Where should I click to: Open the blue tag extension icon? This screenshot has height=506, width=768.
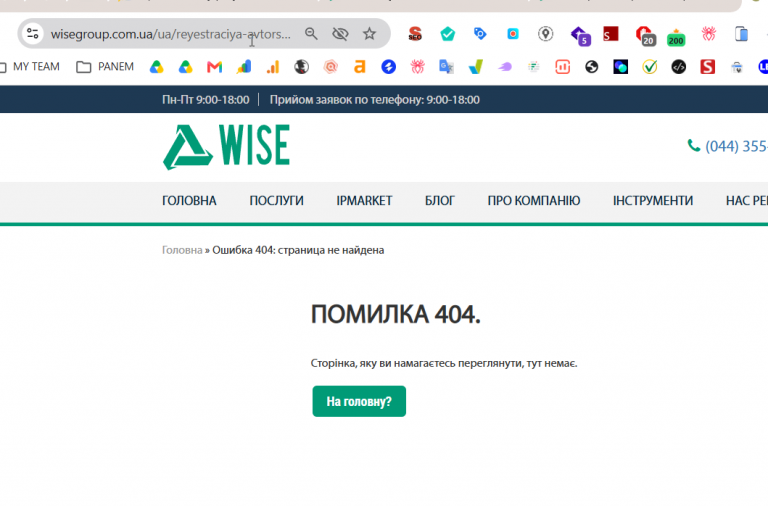coord(480,34)
